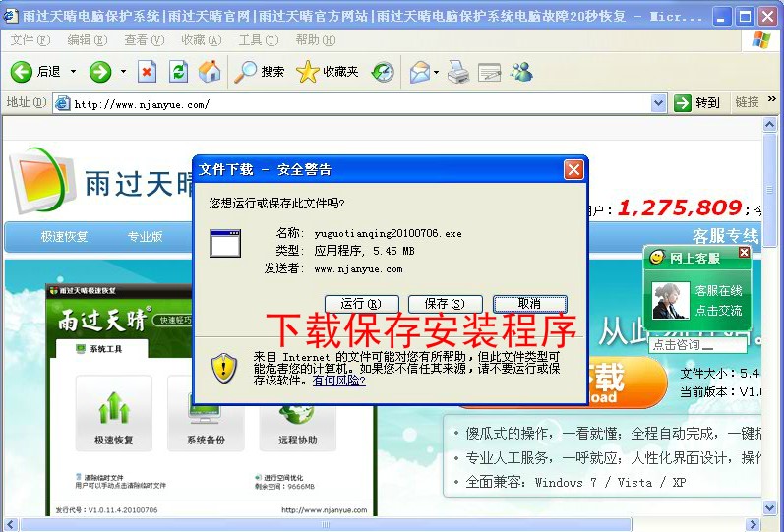Click the page icon in address bar
Viewport: 784px width, 532px height.
pyautogui.click(x=62, y=103)
